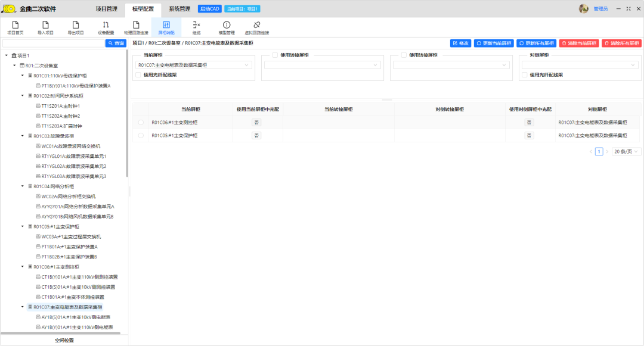Select the radio button for row R01C06:#1主变测控柜
This screenshot has height=346, width=644.
pos(141,122)
